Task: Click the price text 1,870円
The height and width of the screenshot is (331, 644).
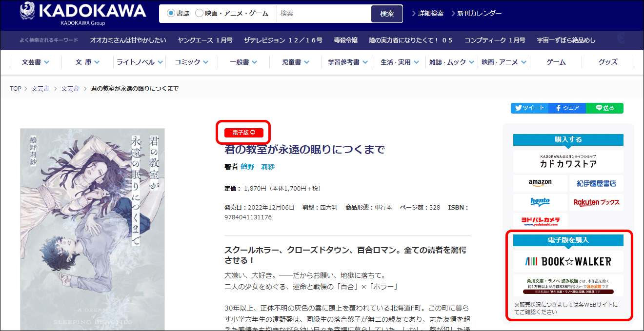Action: pyautogui.click(x=255, y=188)
